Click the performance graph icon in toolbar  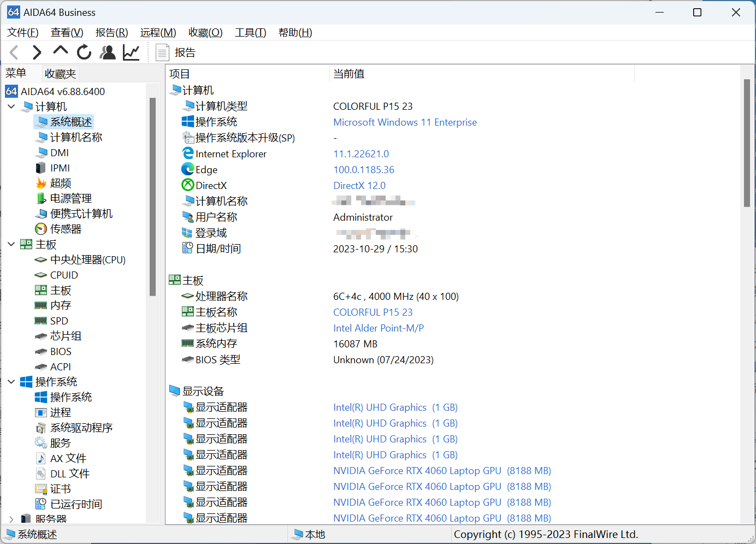point(131,52)
